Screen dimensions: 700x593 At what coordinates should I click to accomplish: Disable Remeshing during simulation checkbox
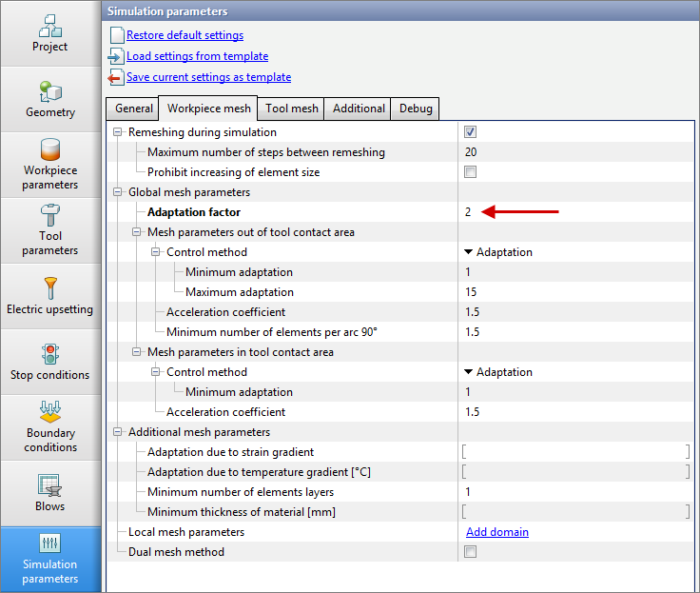(x=470, y=132)
